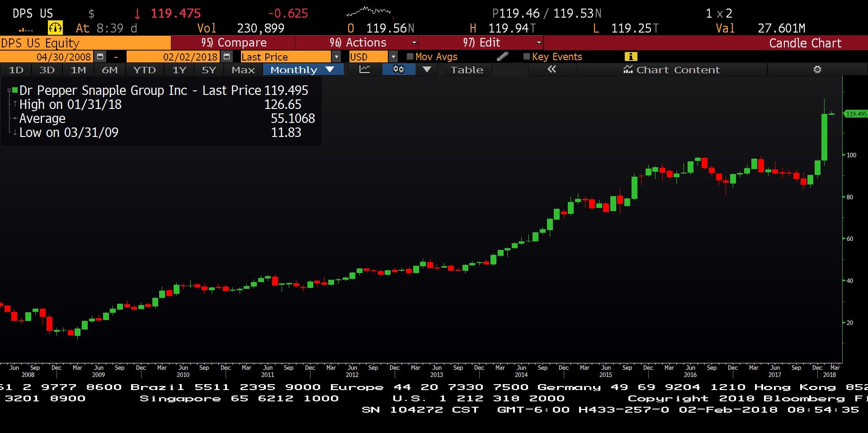Viewport: 868px width, 433px height.
Task: Click the yellow info icon
Action: pos(631,56)
